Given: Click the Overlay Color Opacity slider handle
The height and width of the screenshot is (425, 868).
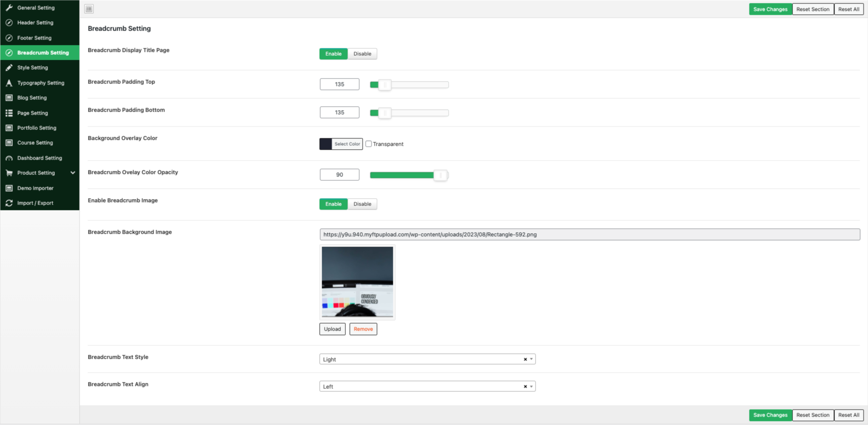Looking at the screenshot, I should coord(440,175).
